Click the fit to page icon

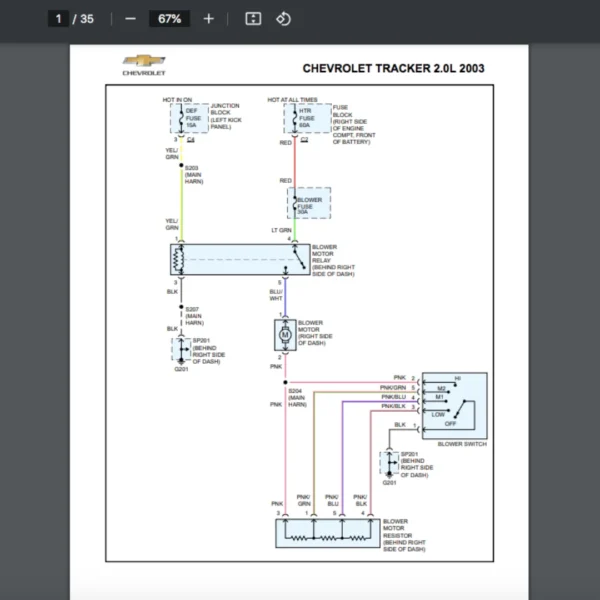point(254,18)
